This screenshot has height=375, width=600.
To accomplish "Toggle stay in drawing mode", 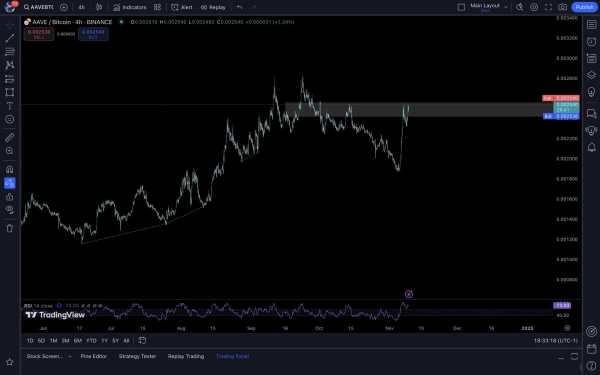I will (x=10, y=183).
